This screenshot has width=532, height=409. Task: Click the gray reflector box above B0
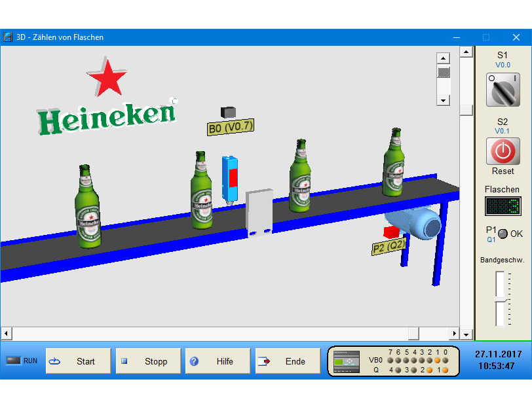pos(228,112)
